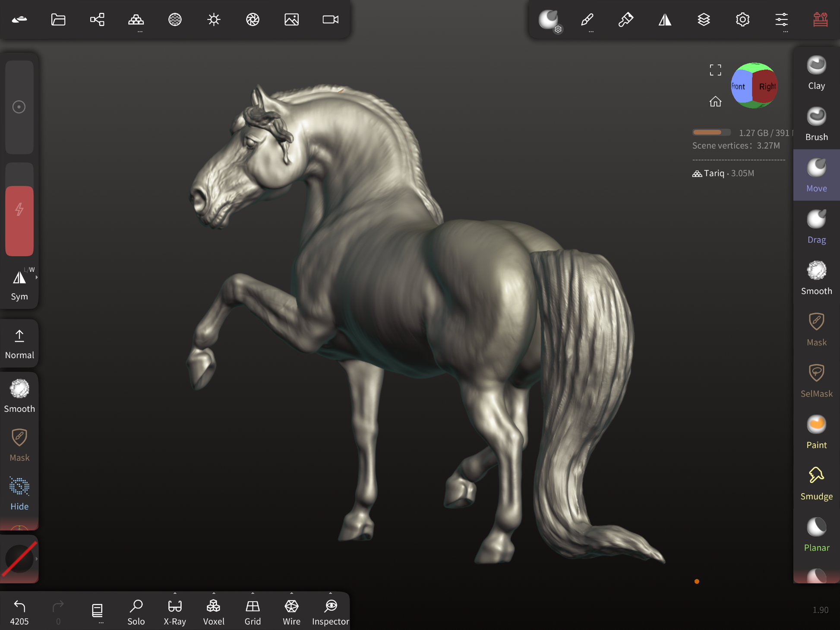This screenshot has height=630, width=840.
Task: Click the Tariq object name
Action: click(714, 173)
